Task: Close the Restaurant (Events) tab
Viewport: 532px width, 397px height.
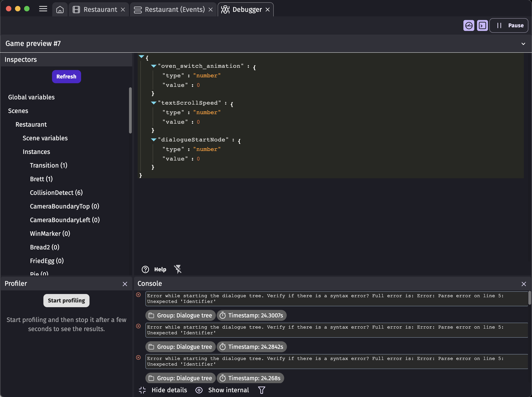Action: [211, 10]
